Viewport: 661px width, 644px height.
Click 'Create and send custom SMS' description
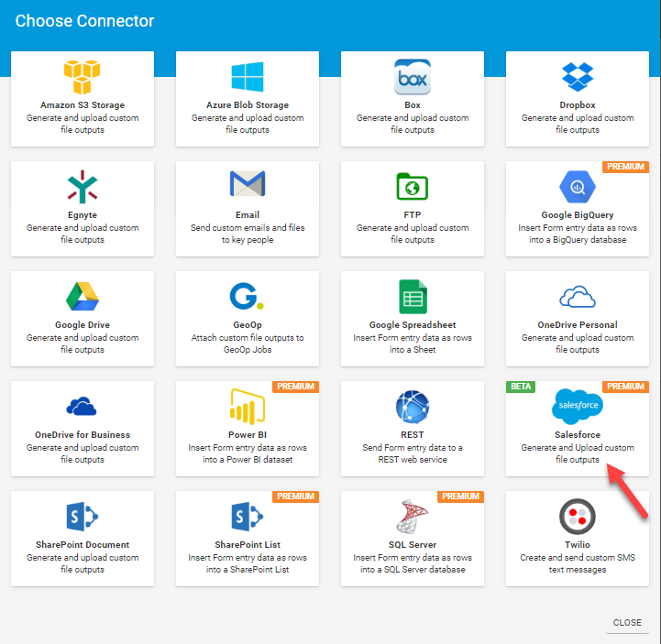point(578,557)
